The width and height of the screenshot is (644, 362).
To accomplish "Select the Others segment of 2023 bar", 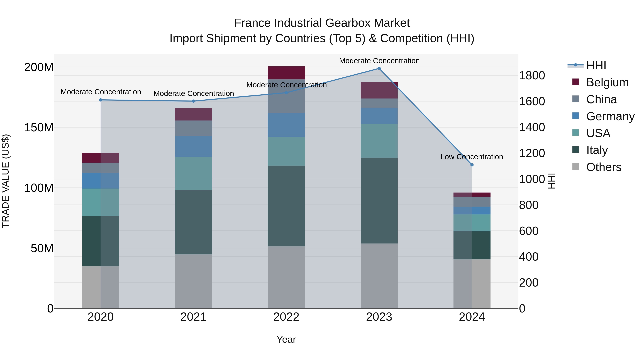I will 379,276.
